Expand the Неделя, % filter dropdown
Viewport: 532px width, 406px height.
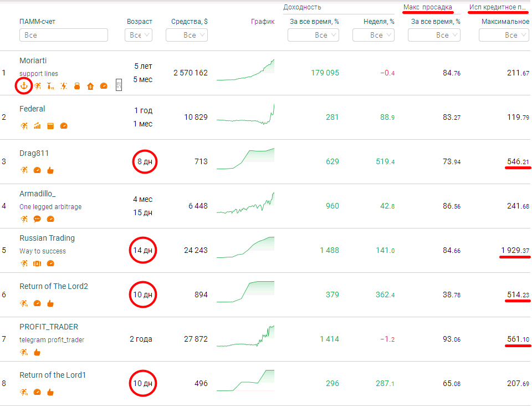click(373, 35)
